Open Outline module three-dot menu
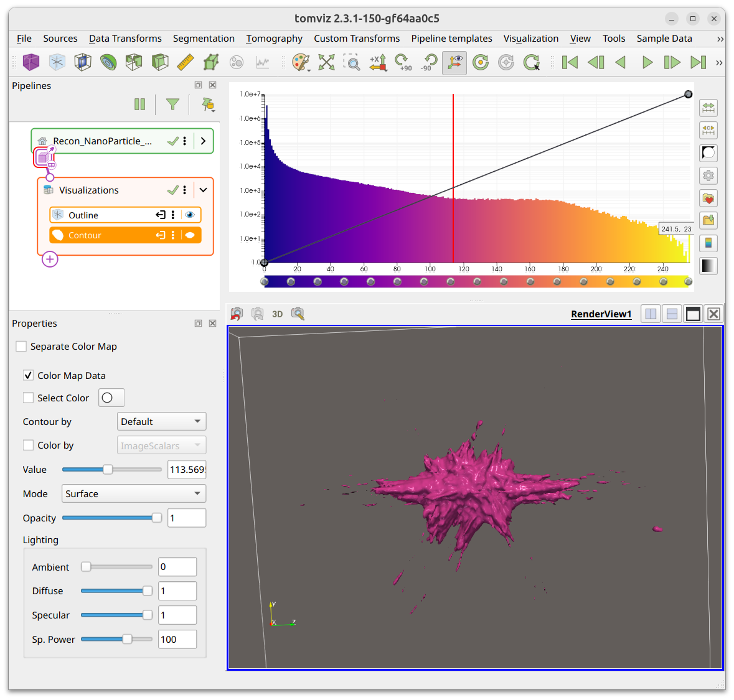 (x=173, y=215)
